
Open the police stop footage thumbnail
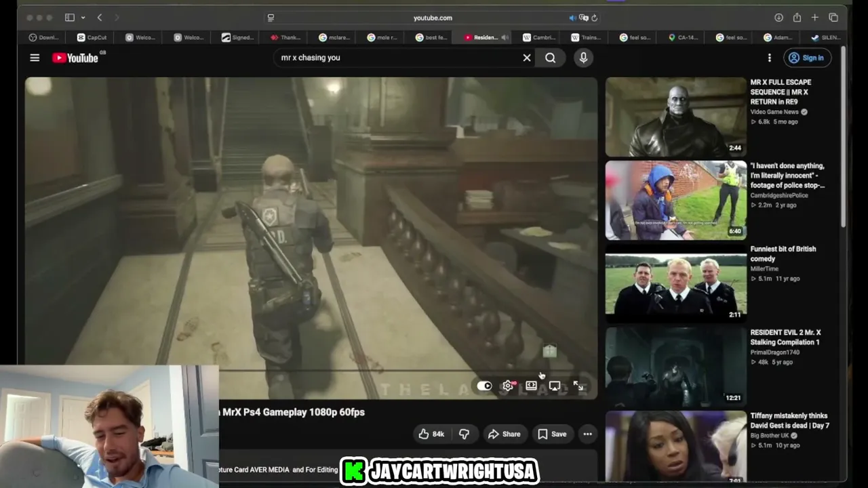[675, 200]
